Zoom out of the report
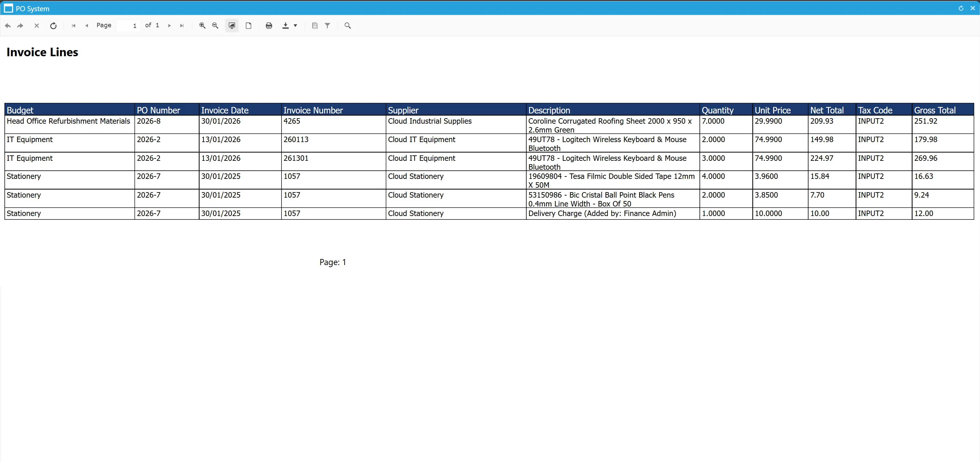The height and width of the screenshot is (462, 980). pos(215,26)
